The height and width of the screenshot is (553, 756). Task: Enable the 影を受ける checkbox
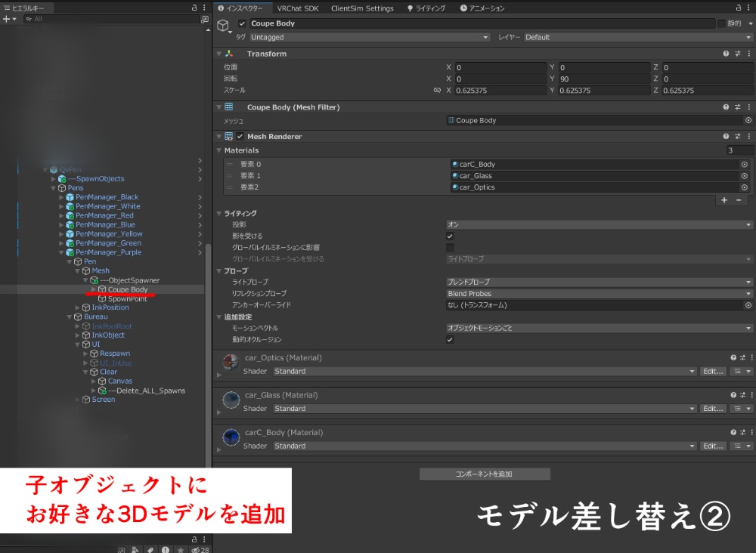click(x=449, y=235)
